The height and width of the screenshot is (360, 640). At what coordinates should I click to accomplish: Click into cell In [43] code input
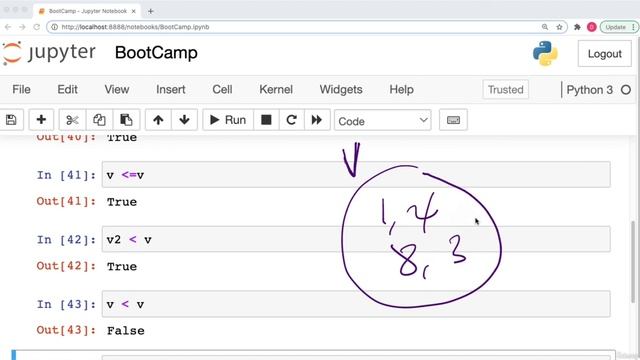(x=356, y=304)
